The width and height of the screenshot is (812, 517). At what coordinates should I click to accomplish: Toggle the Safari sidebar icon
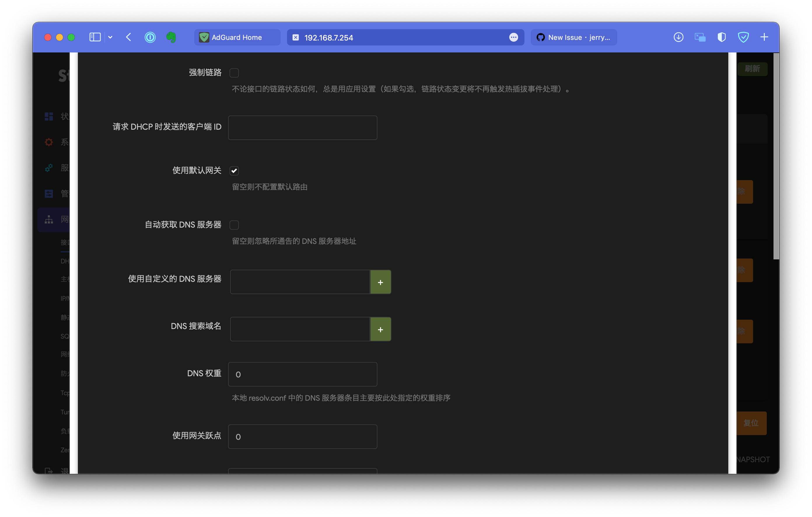click(x=95, y=37)
